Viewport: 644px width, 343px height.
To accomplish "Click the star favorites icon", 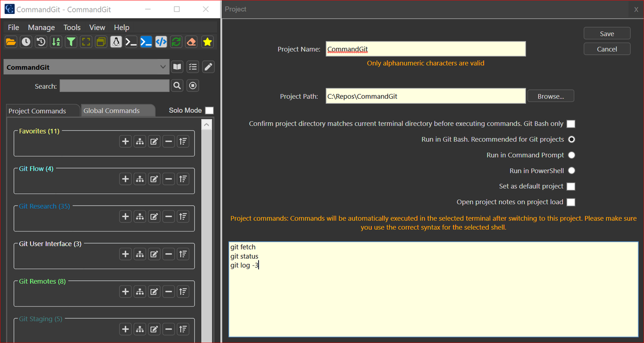I will pyautogui.click(x=207, y=41).
